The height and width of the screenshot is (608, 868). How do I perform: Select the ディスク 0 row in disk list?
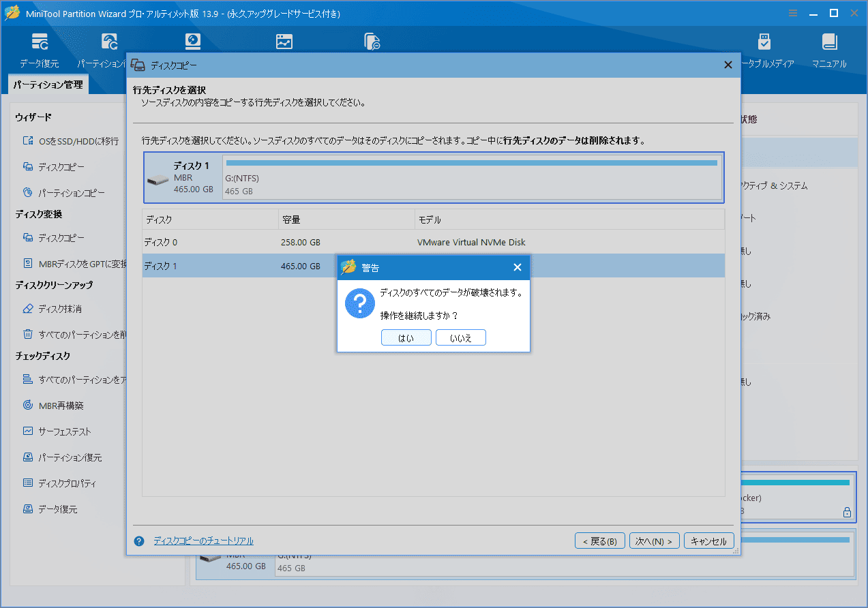click(x=433, y=242)
